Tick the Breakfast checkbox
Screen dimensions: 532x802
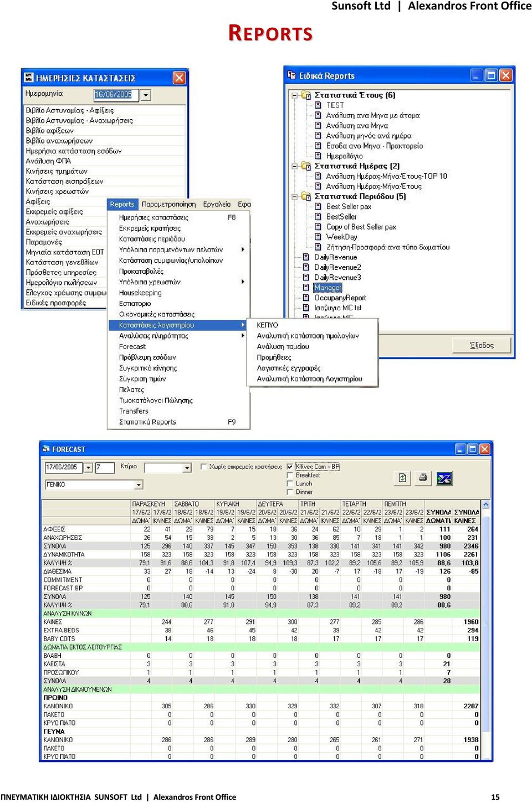[290, 475]
